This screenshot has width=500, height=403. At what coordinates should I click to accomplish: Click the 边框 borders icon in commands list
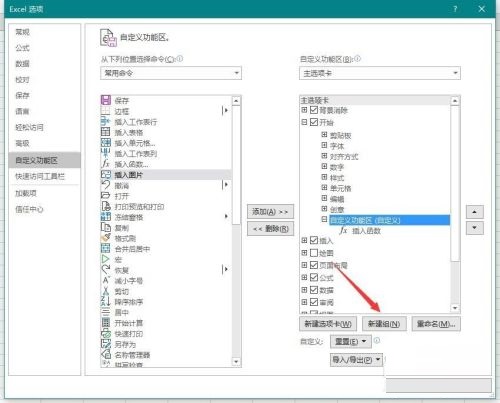click(106, 111)
